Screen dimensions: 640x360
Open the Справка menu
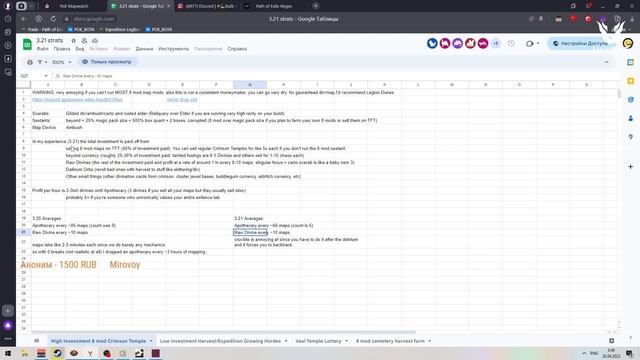237,49
